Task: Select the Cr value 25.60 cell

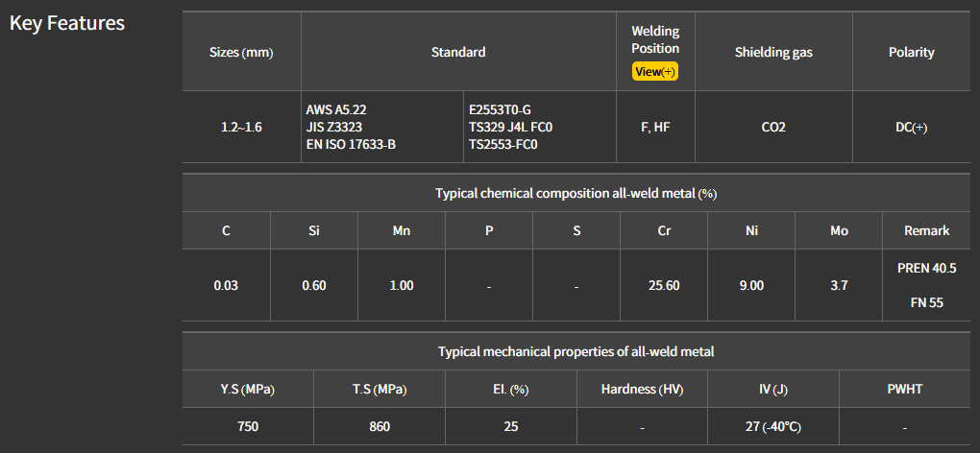Action: point(664,286)
